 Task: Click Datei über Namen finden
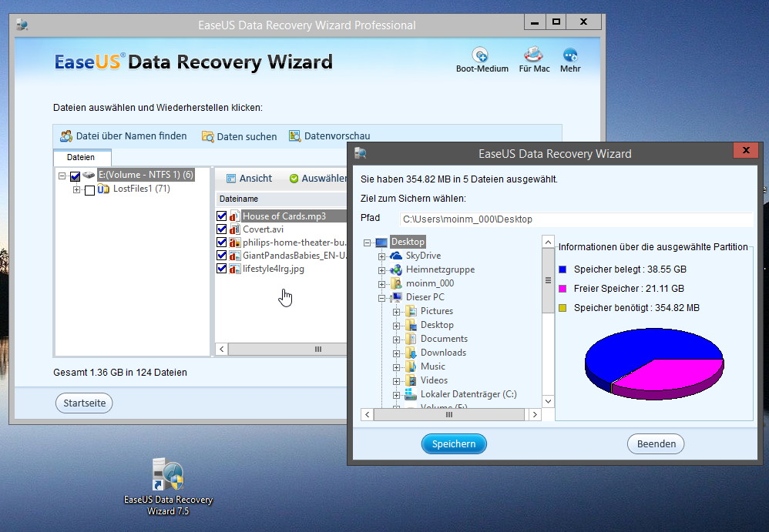(x=123, y=136)
